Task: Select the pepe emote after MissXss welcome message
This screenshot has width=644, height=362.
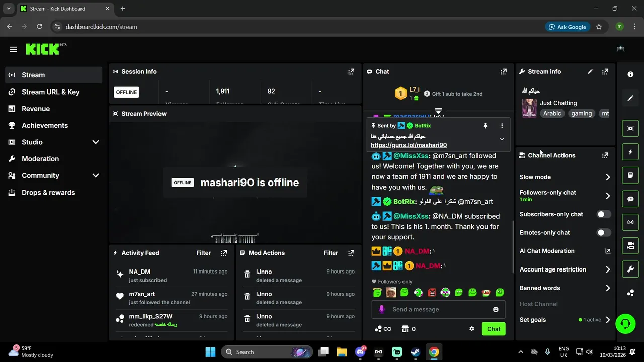Action: point(436,189)
